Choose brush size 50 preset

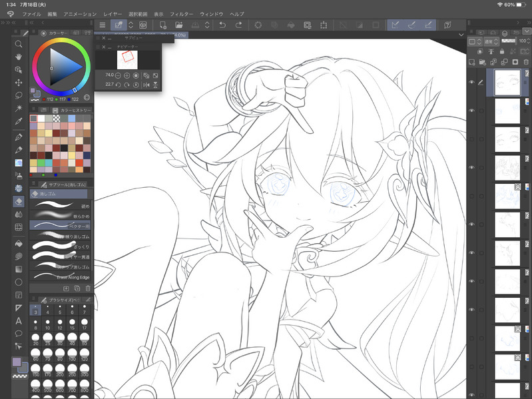pyautogui.click(x=85, y=339)
